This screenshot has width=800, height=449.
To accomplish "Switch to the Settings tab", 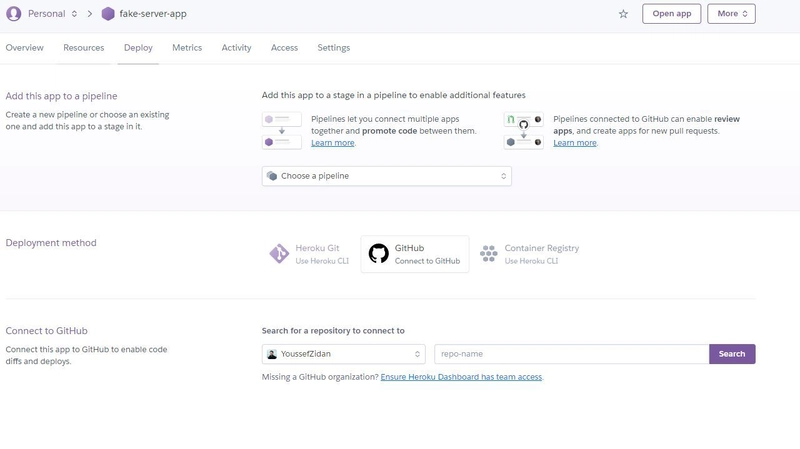I will tap(333, 48).
